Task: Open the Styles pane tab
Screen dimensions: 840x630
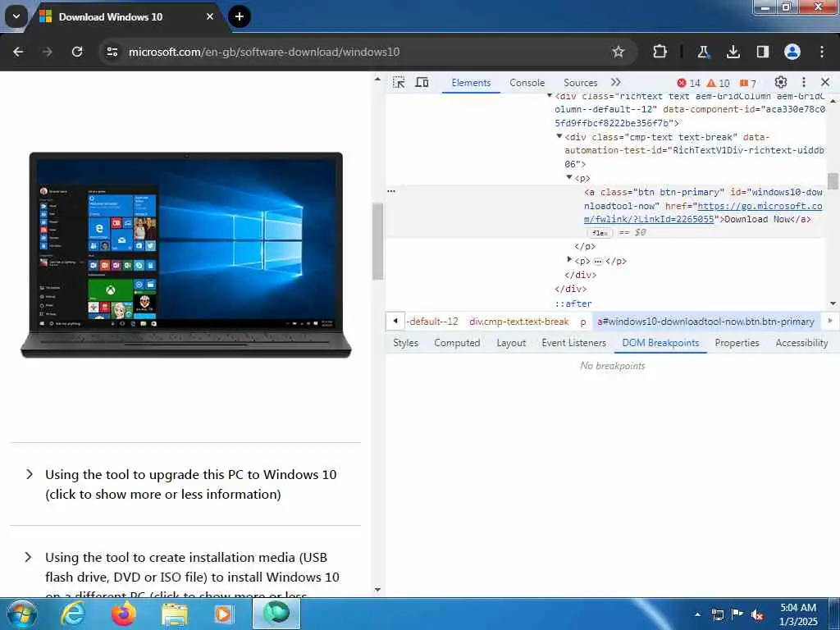Action: tap(405, 343)
